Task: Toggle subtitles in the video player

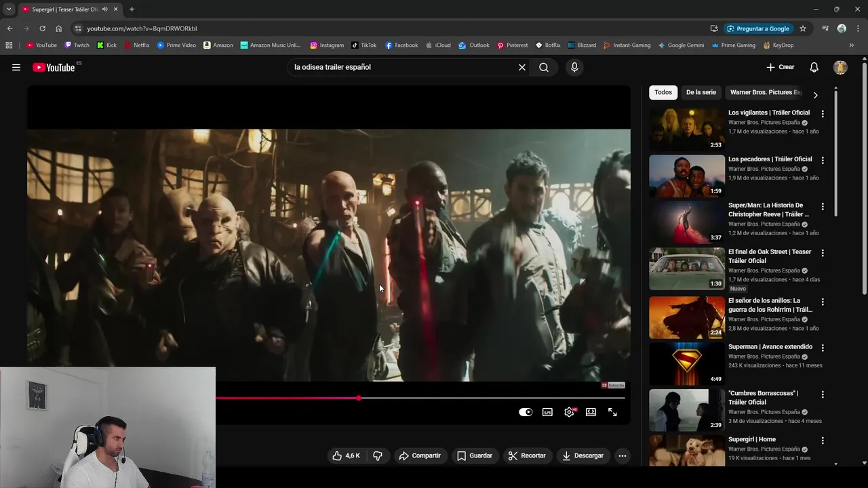Action: pyautogui.click(x=547, y=412)
